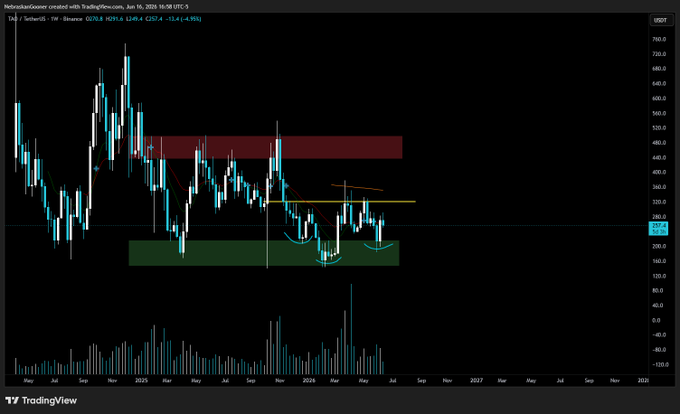Select the current price tag 257.4

658,228
